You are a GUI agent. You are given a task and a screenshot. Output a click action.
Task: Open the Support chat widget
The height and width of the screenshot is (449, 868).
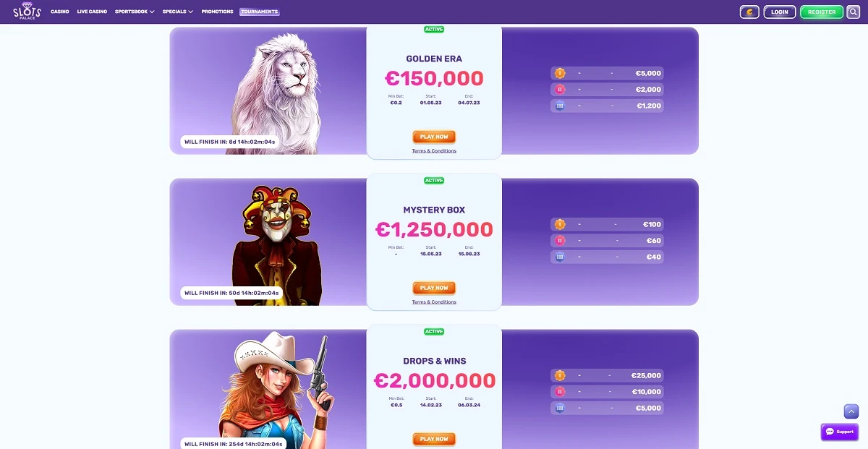[x=840, y=432]
